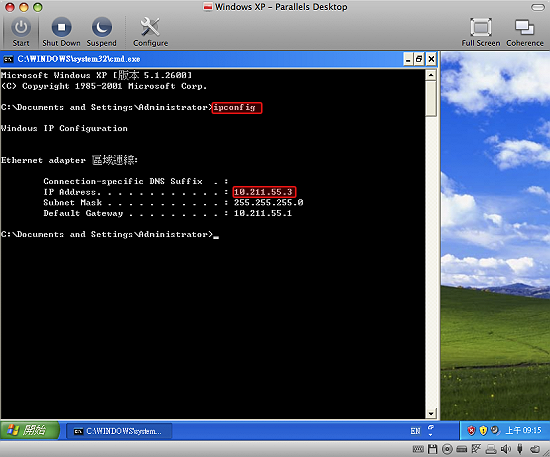Click the default gateway 10.211.55.1 value

[263, 213]
